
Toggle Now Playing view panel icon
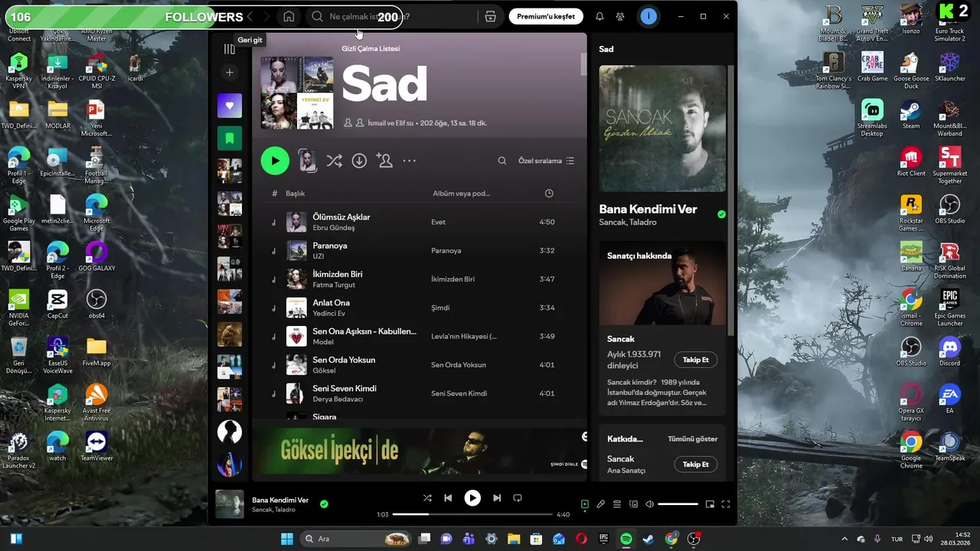(585, 504)
